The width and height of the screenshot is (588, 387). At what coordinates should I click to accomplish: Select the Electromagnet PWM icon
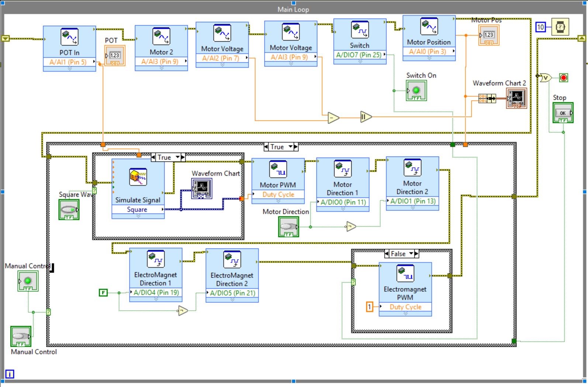pyautogui.click(x=405, y=274)
